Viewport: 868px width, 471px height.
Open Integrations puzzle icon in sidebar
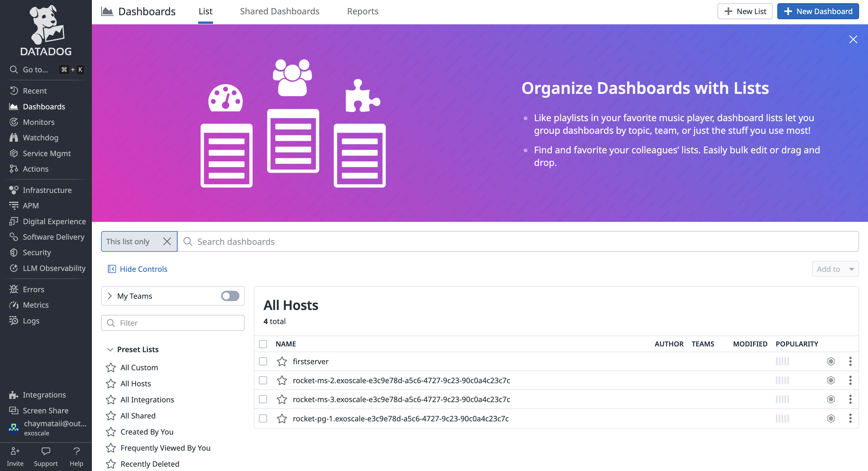tap(13, 395)
